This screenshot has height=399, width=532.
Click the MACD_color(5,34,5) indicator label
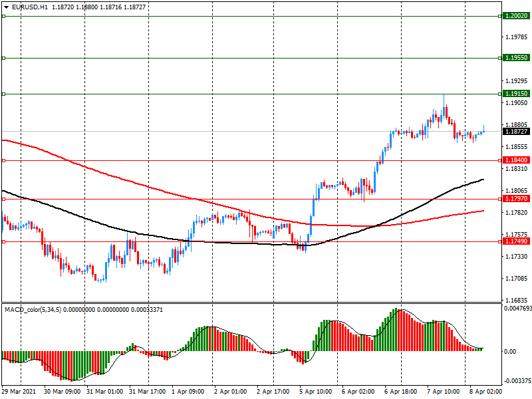pos(33,310)
